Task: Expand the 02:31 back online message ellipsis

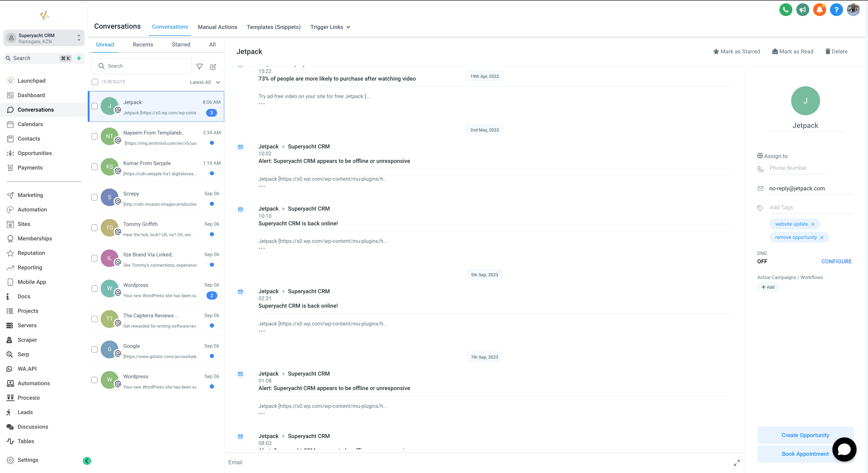Action: pyautogui.click(x=262, y=331)
